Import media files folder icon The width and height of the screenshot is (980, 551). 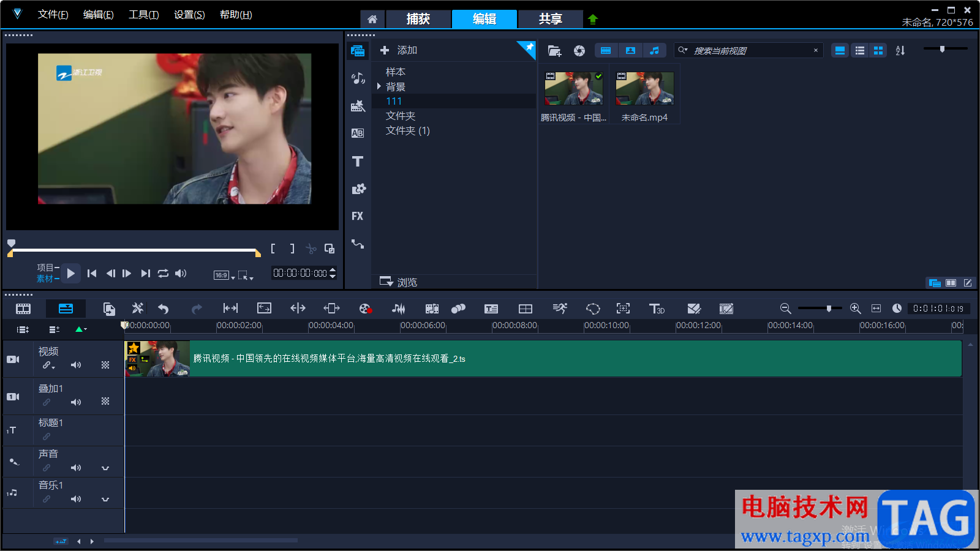pos(554,51)
